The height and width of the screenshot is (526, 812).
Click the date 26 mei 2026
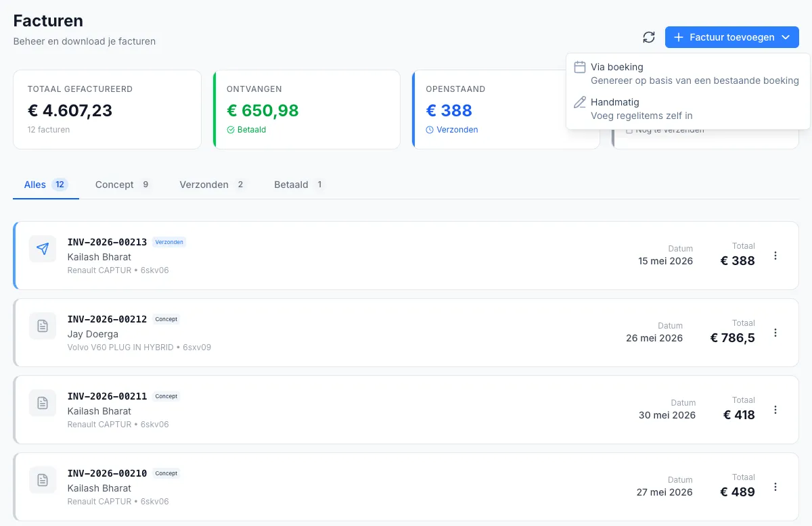pyautogui.click(x=654, y=338)
